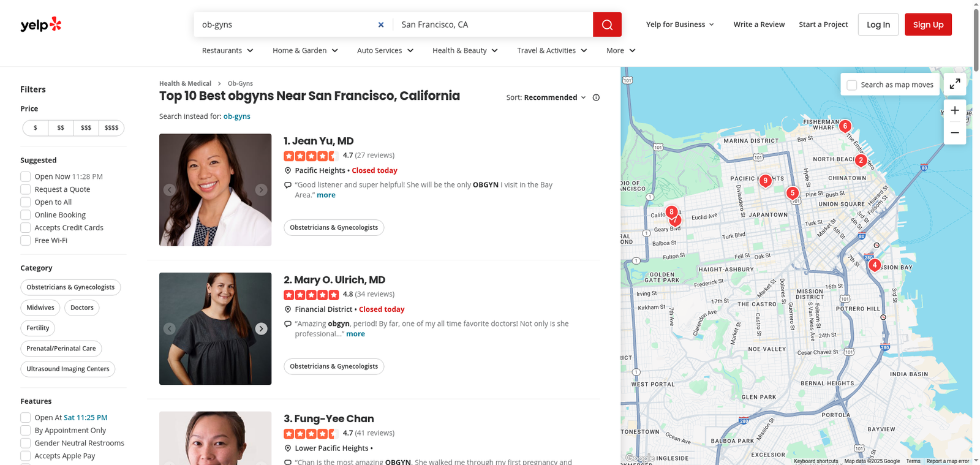
Task: Select map pin number 4
Action: (875, 265)
